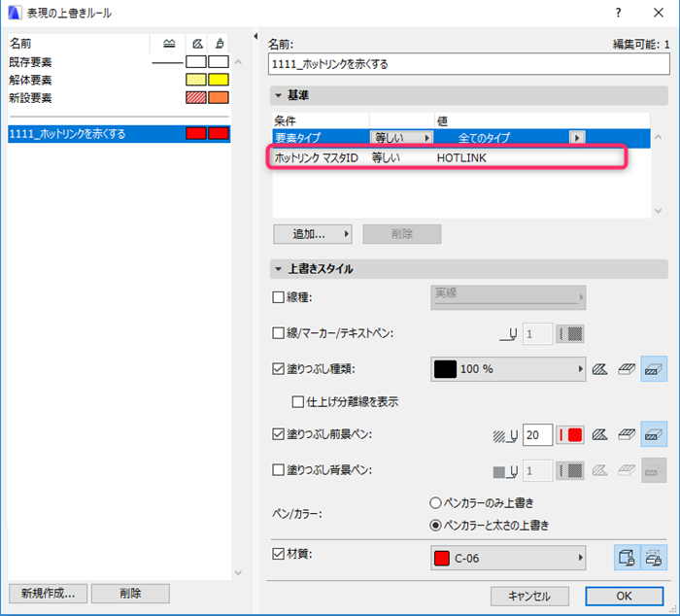Image resolution: width=680 pixels, height=616 pixels.
Task: Click the fill column header icon
Action: (x=197, y=44)
